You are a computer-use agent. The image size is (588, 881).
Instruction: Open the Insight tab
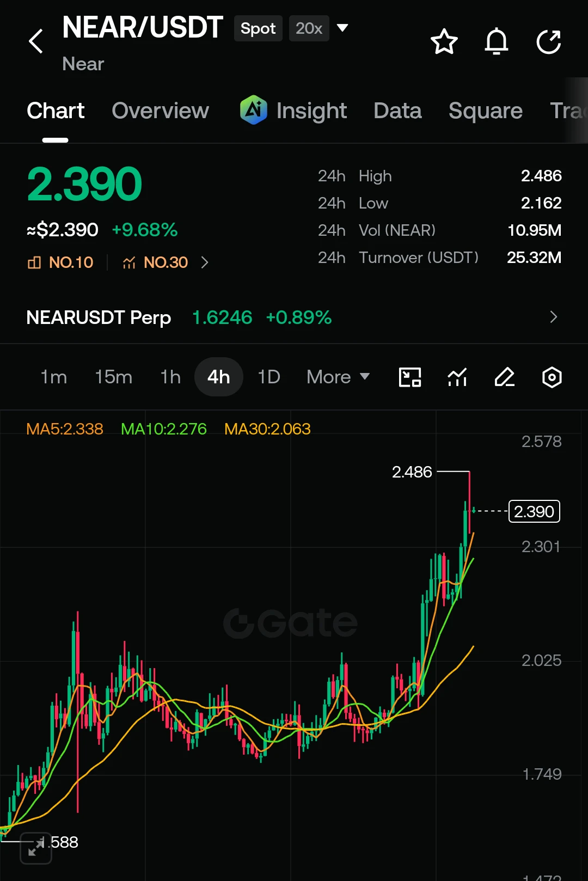pos(311,111)
